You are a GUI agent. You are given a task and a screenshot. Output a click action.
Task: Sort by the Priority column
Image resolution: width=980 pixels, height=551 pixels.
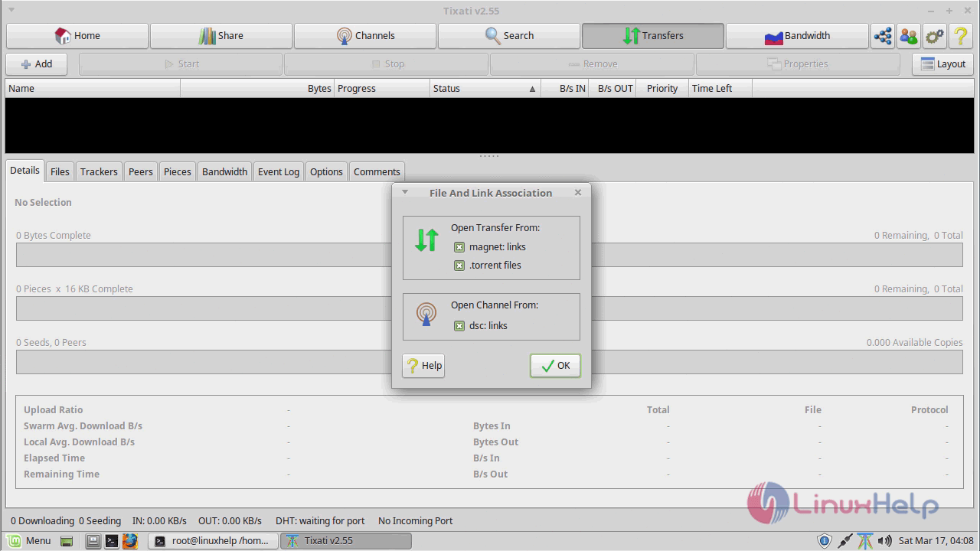(662, 89)
